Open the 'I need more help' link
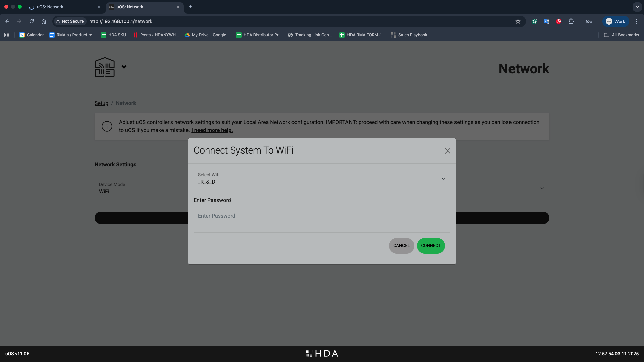The image size is (644, 362). [212, 130]
